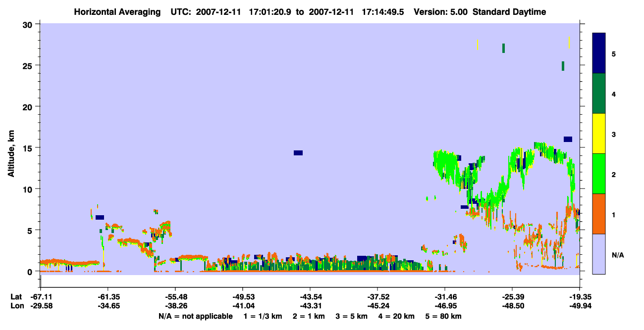The width and height of the screenshot is (644, 330).
Task: Click the latitude value -67.11
Action: click(x=41, y=297)
